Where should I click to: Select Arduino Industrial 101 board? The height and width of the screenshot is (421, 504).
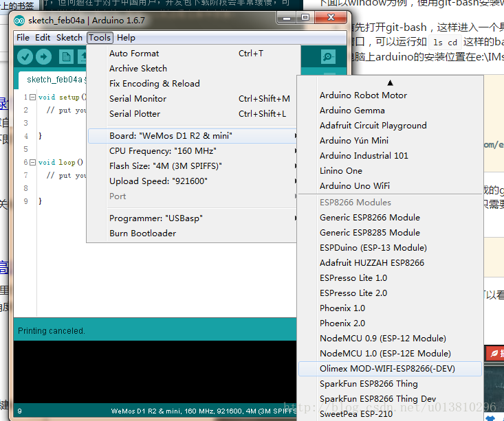pyautogui.click(x=390, y=156)
